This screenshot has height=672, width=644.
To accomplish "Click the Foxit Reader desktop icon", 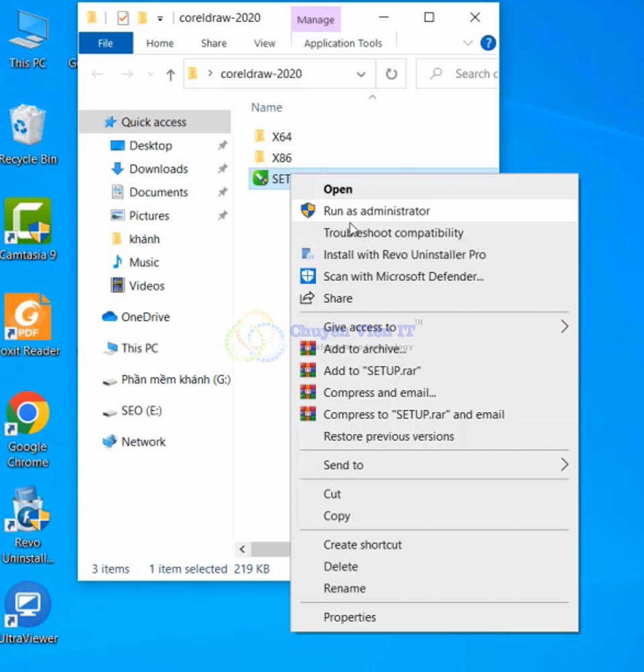I will [x=27, y=317].
